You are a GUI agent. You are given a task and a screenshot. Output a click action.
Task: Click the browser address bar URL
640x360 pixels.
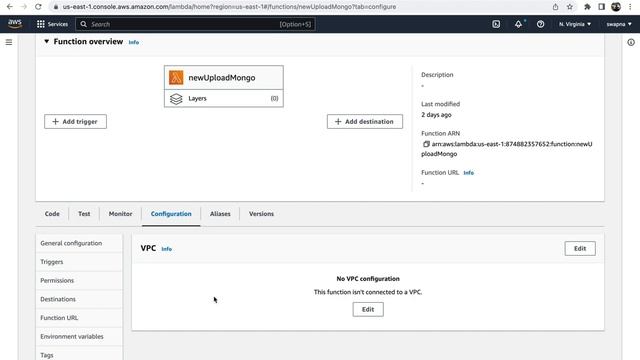(x=229, y=7)
